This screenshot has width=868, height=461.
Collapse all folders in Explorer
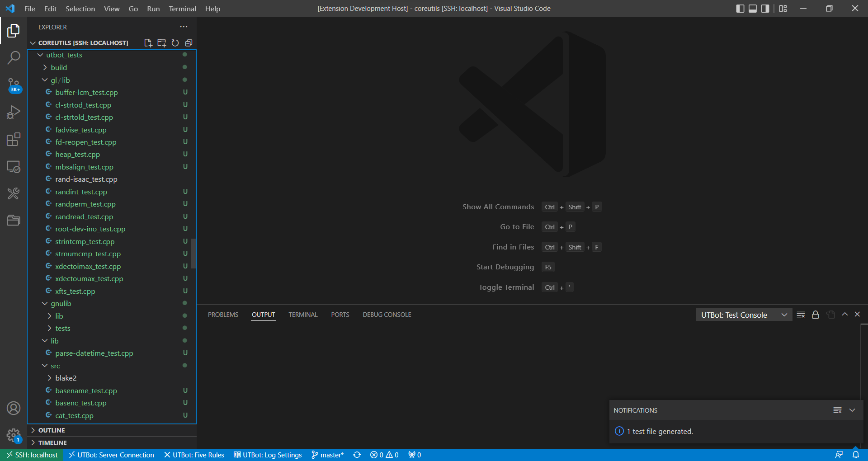click(x=189, y=43)
